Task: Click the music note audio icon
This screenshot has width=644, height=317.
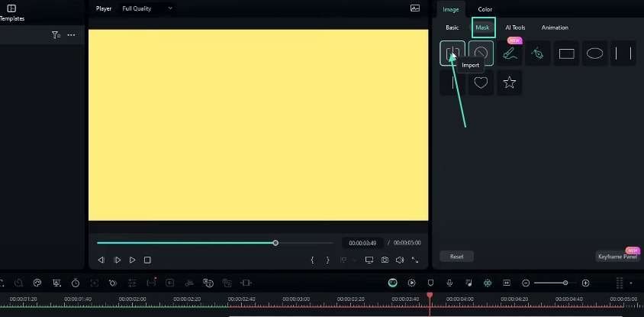Action: pos(469,283)
